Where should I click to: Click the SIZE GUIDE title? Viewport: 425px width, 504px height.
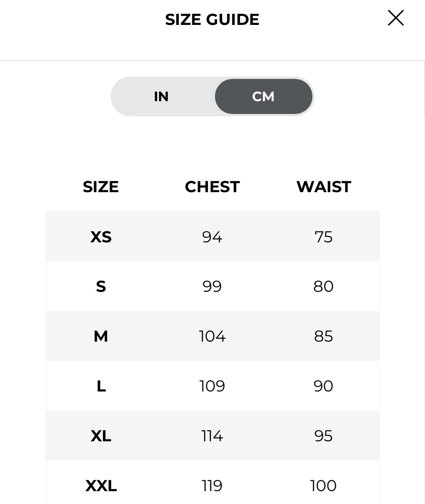coord(212,20)
